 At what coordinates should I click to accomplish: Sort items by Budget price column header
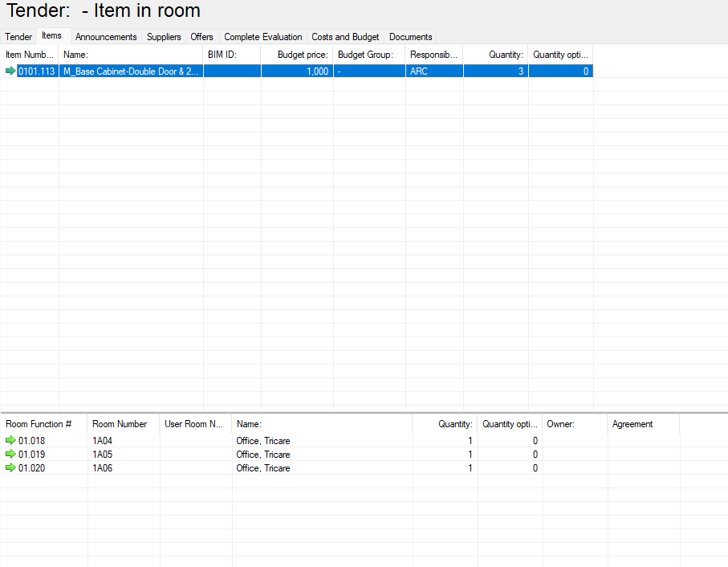[x=303, y=55]
